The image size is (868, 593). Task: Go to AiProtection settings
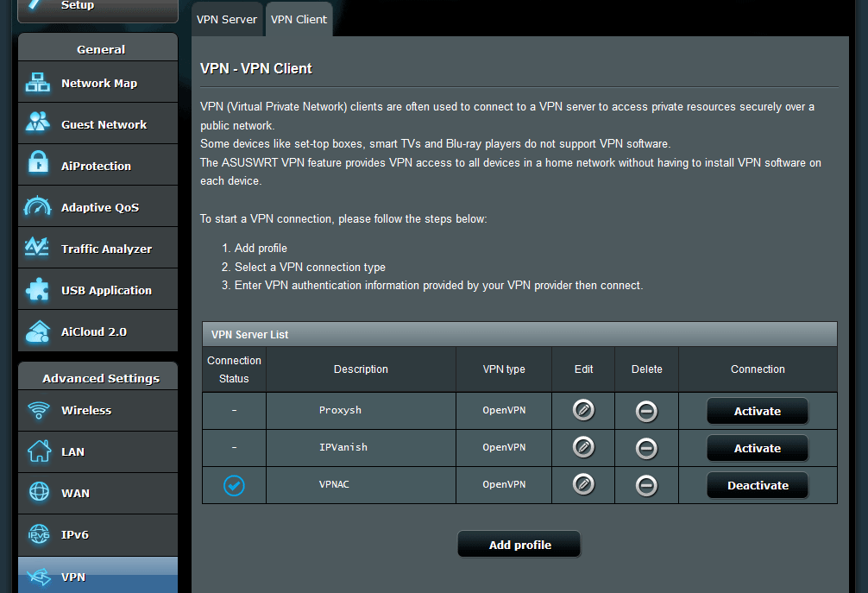point(98,165)
